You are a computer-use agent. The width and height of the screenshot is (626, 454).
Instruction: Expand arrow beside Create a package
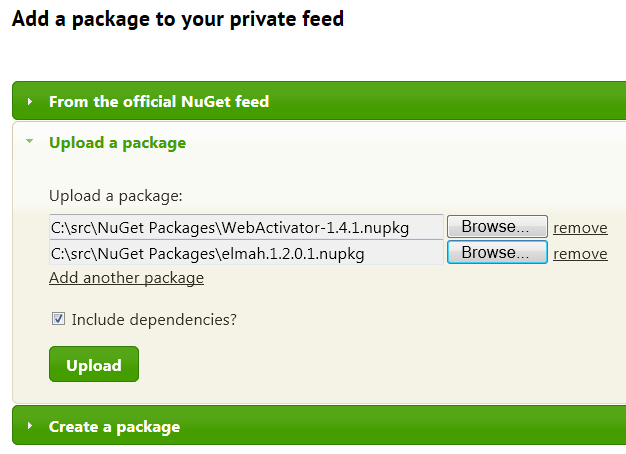[x=30, y=426]
